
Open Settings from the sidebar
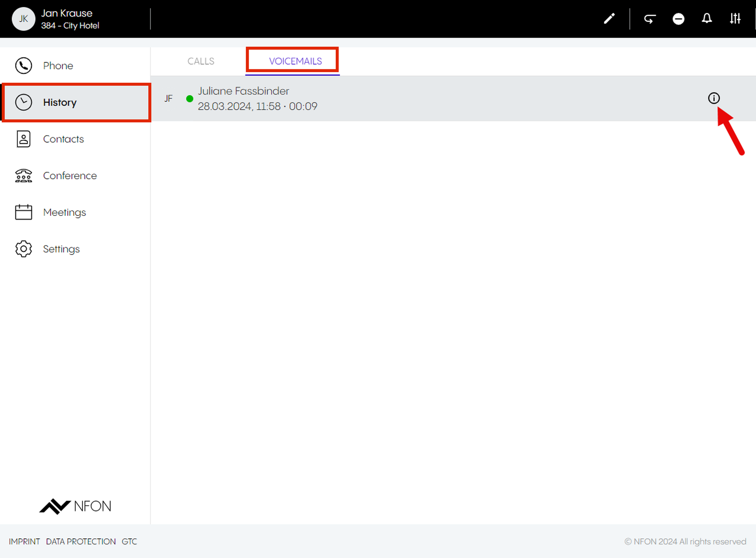61,249
